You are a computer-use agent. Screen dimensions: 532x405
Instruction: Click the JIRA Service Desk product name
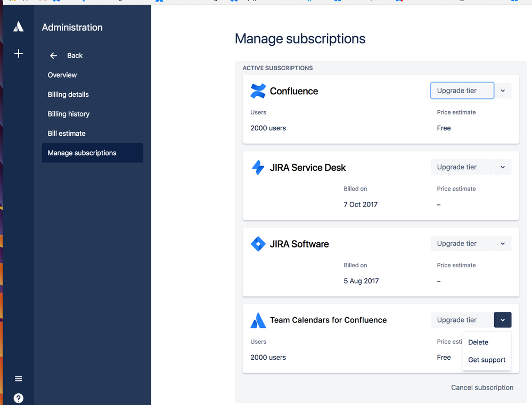click(308, 168)
